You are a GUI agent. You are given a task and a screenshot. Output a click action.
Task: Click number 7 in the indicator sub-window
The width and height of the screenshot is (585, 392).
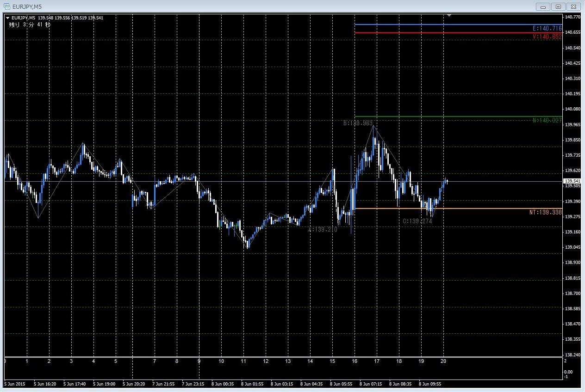(x=155, y=361)
